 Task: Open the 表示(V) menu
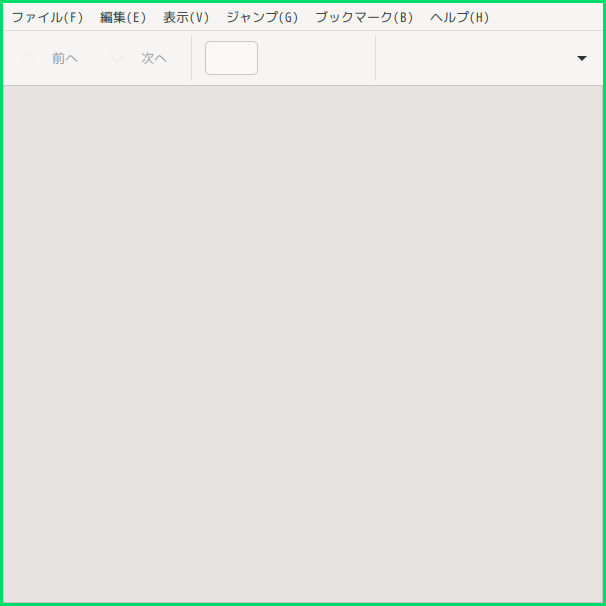click(186, 17)
